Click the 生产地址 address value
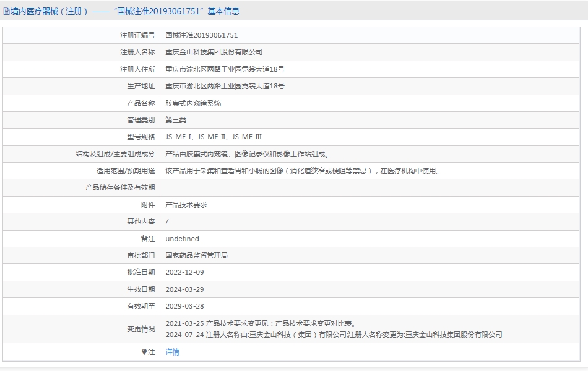The height and width of the screenshot is (371, 588). tap(225, 86)
